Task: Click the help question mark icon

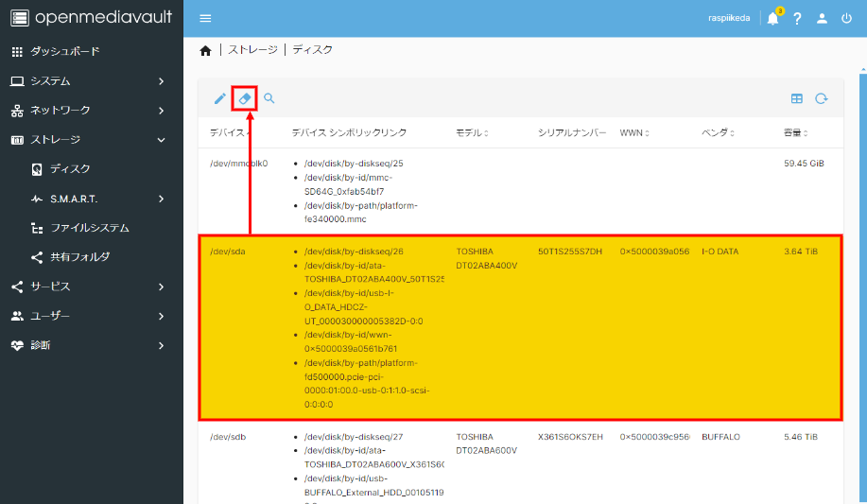Action: pyautogui.click(x=797, y=18)
